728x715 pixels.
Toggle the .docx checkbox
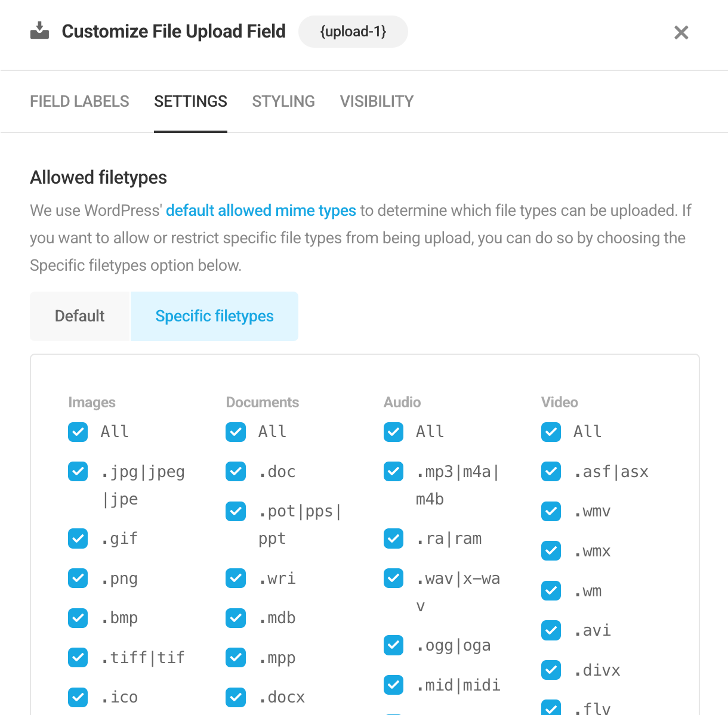[x=236, y=697]
